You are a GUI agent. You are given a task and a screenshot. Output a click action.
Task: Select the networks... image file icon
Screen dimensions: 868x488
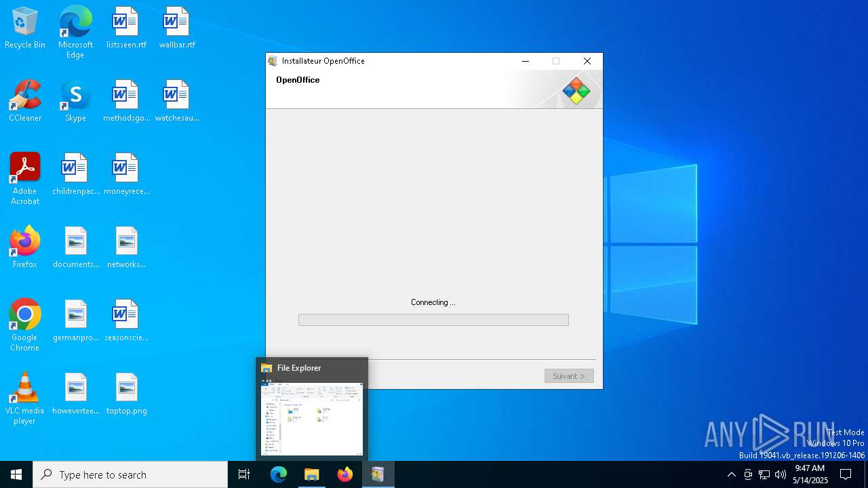click(126, 248)
